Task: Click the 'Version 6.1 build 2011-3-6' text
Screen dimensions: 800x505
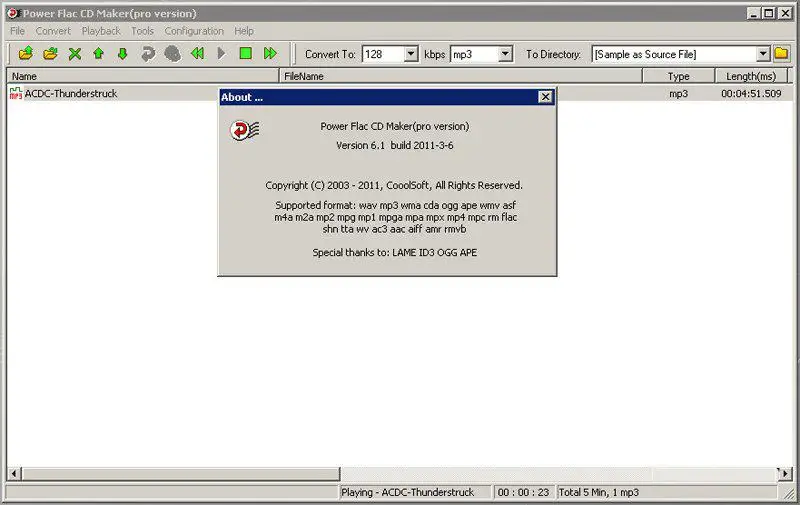Action: tap(394, 145)
